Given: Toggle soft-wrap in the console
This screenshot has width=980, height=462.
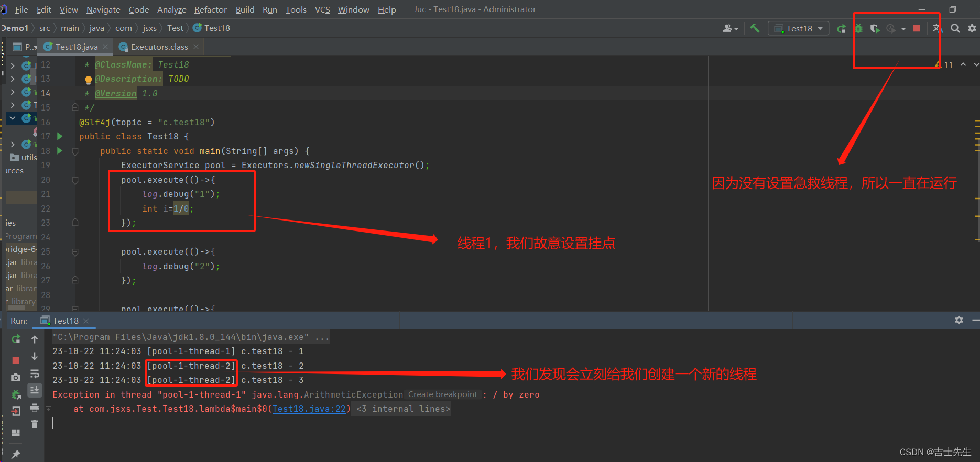Looking at the screenshot, I should 35,373.
